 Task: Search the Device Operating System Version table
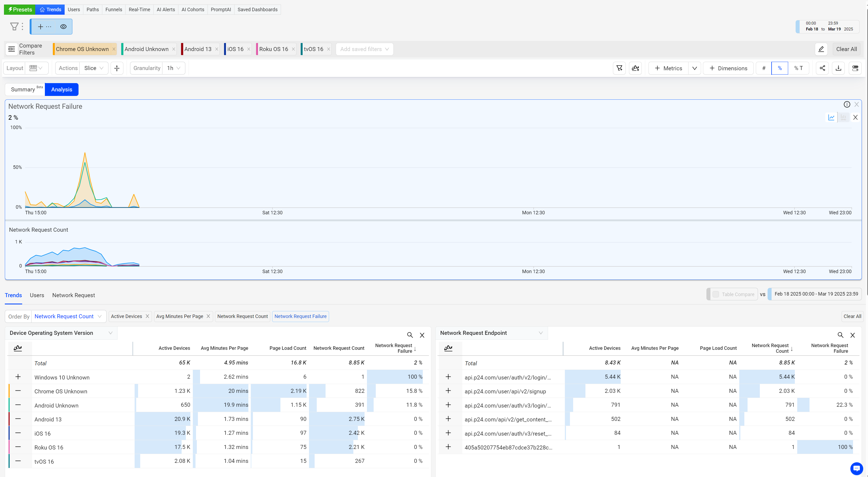point(410,335)
